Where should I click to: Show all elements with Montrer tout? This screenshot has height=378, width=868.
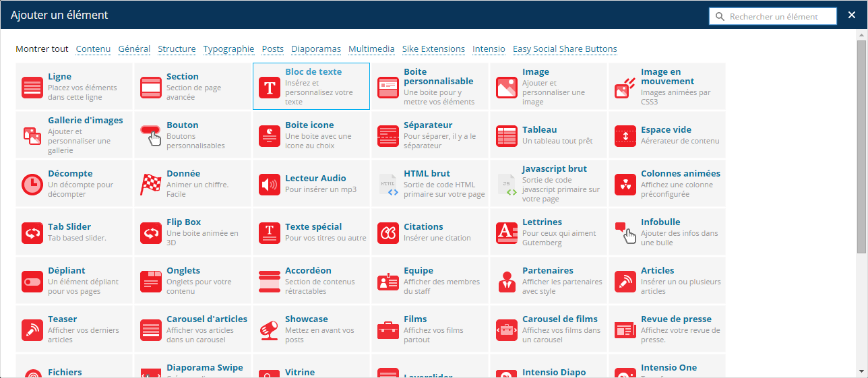coord(42,49)
